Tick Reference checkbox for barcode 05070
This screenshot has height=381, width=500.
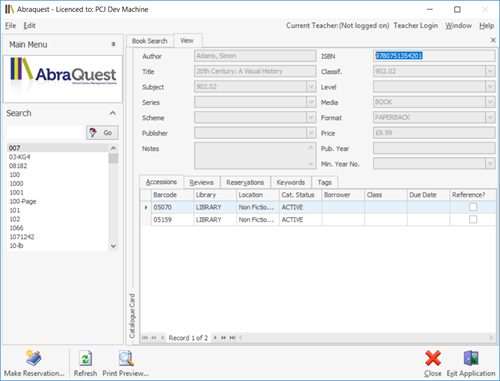coord(473,207)
